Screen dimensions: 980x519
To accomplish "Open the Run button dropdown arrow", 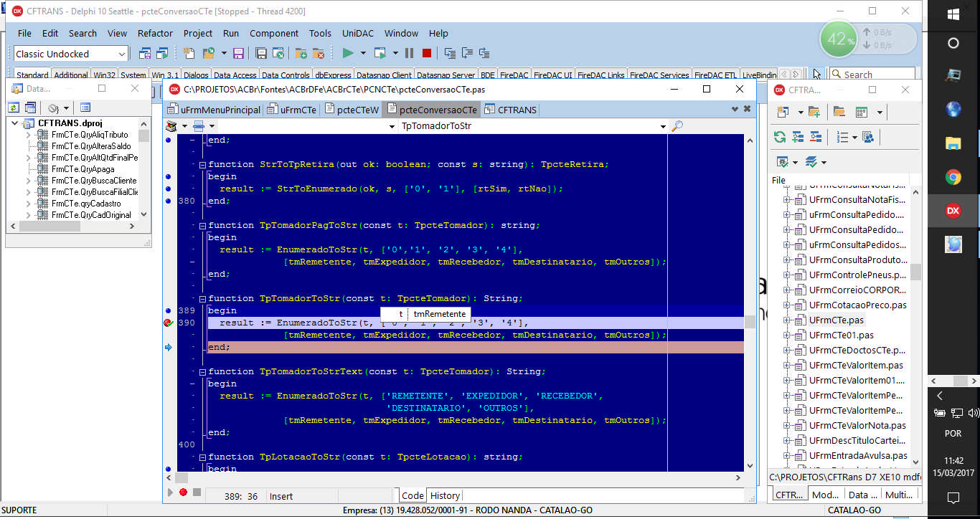I will [x=363, y=53].
